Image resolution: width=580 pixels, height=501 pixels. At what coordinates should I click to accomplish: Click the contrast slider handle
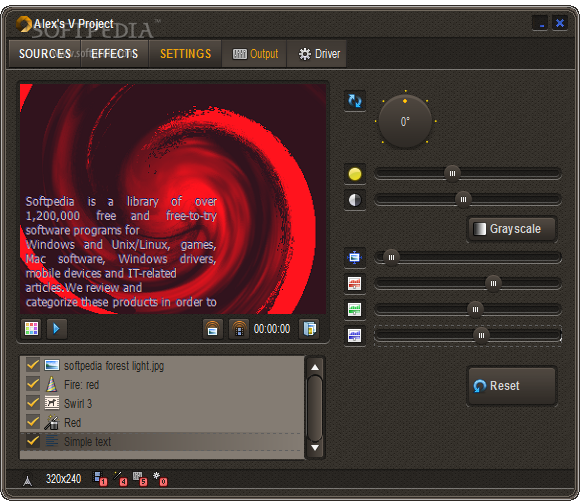(x=463, y=200)
